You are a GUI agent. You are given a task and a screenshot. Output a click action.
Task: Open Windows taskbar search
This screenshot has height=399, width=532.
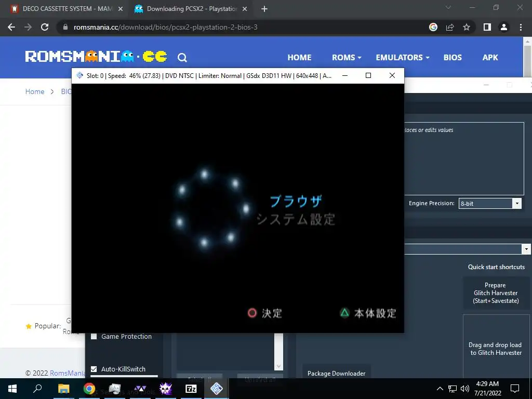(37, 389)
